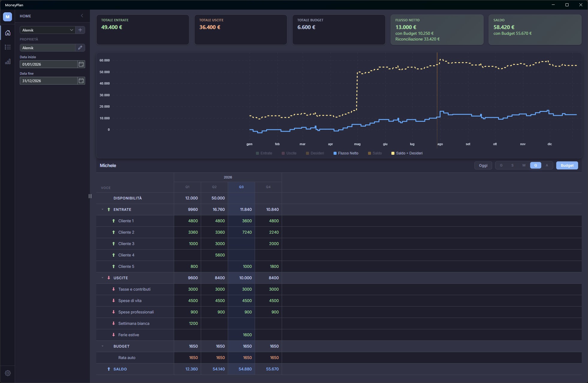Open the list view sidebar icon
588x383 pixels.
[8, 47]
